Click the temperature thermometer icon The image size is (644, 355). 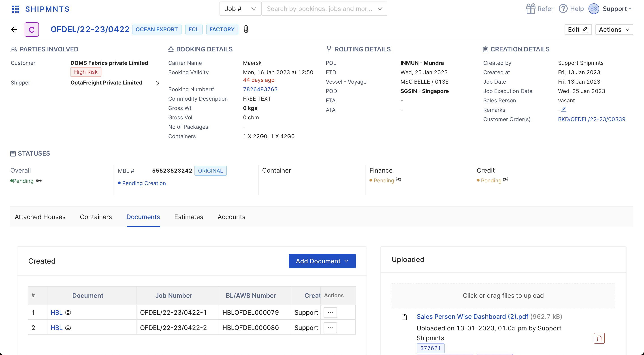[246, 29]
